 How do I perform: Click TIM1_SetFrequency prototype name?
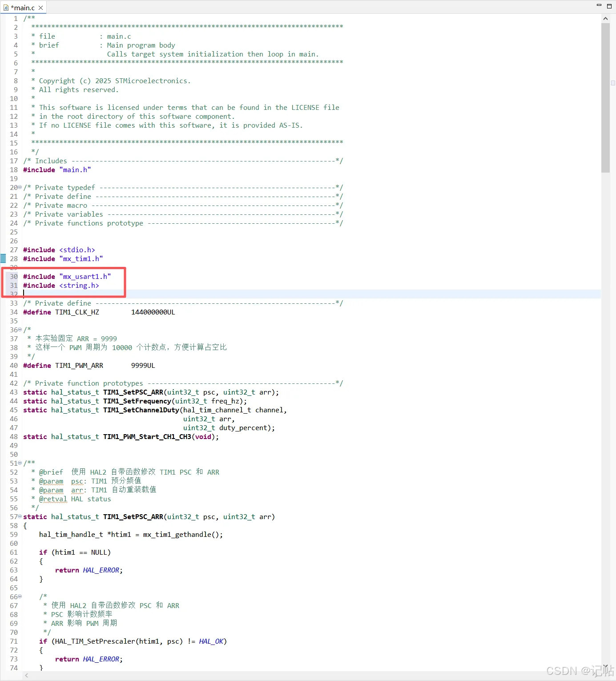137,401
